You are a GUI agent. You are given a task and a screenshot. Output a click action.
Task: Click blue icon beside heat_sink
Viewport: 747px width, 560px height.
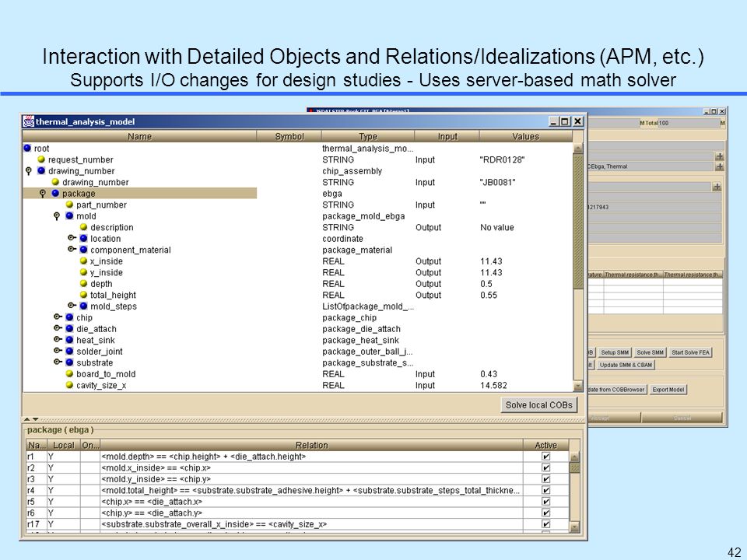(69, 340)
